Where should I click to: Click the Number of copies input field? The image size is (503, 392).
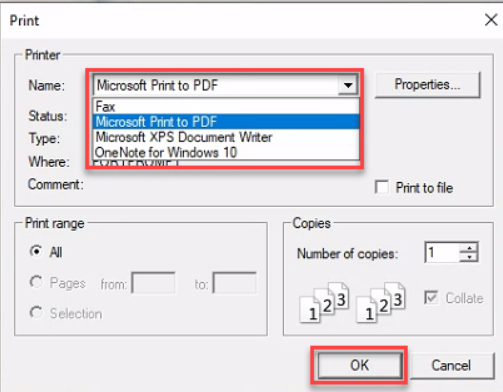pos(442,252)
